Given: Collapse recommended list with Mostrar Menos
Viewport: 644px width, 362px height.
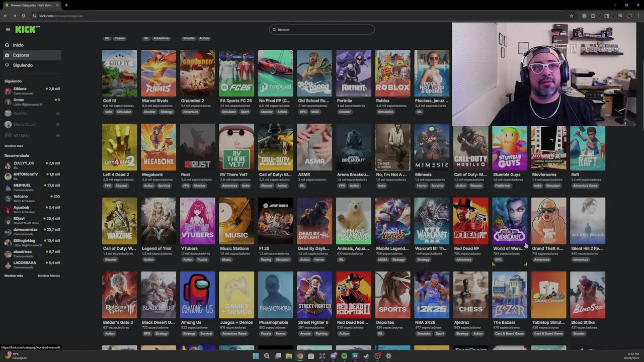Looking at the screenshot, I should 48,276.
